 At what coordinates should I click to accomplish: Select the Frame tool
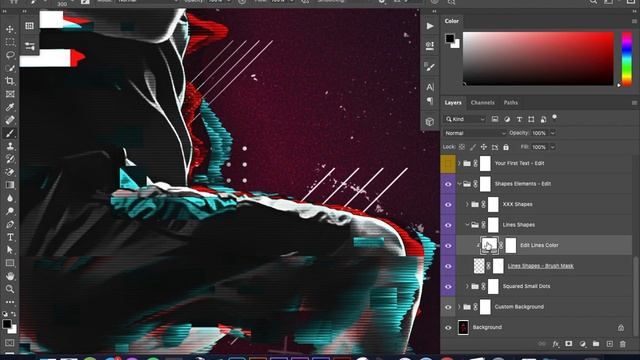pyautogui.click(x=10, y=94)
